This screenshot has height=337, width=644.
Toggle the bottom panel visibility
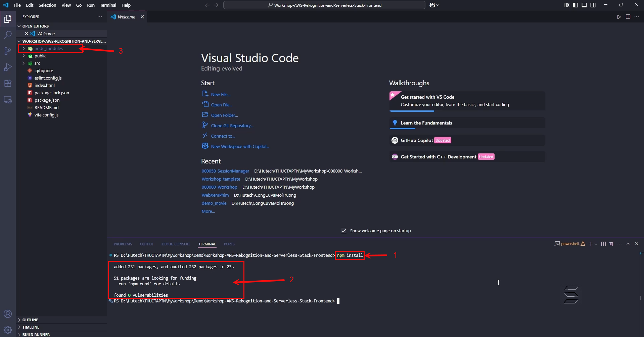[584, 5]
